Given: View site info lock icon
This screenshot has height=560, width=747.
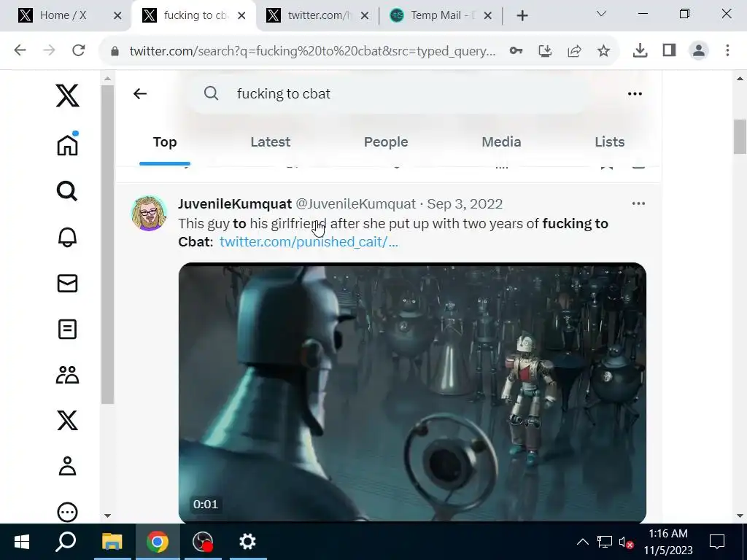Looking at the screenshot, I should [x=115, y=51].
